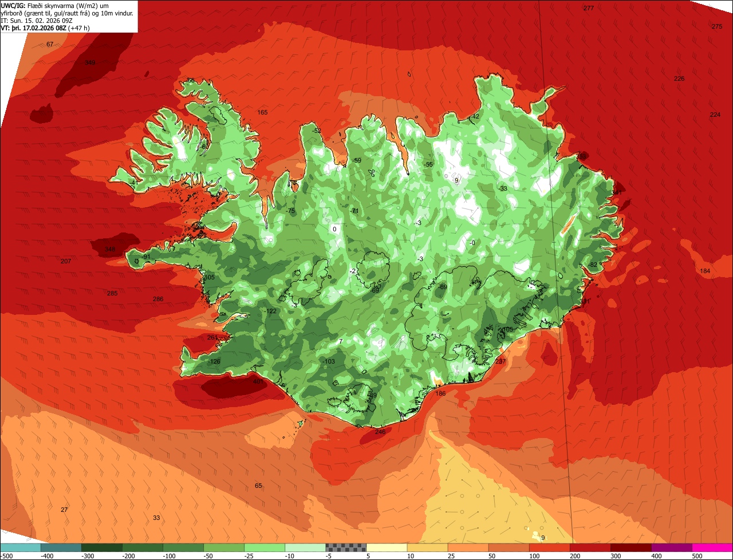Click the map value 207 in the western sea
The width and height of the screenshot is (733, 560).
coord(66,262)
